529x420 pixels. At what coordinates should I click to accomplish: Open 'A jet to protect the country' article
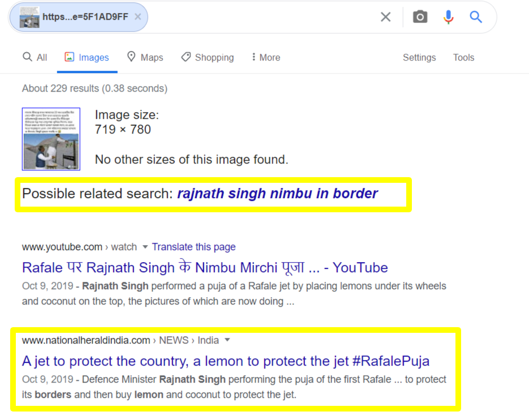coord(226,361)
